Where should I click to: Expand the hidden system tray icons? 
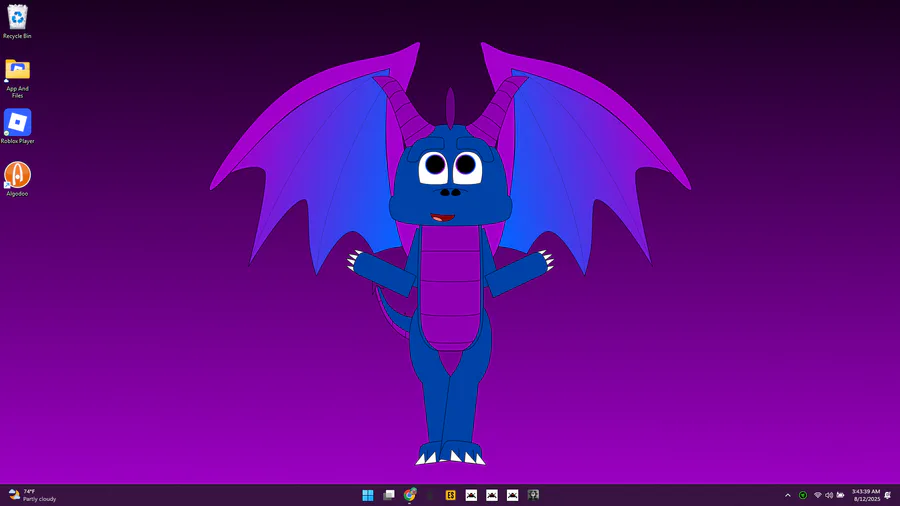click(x=788, y=495)
